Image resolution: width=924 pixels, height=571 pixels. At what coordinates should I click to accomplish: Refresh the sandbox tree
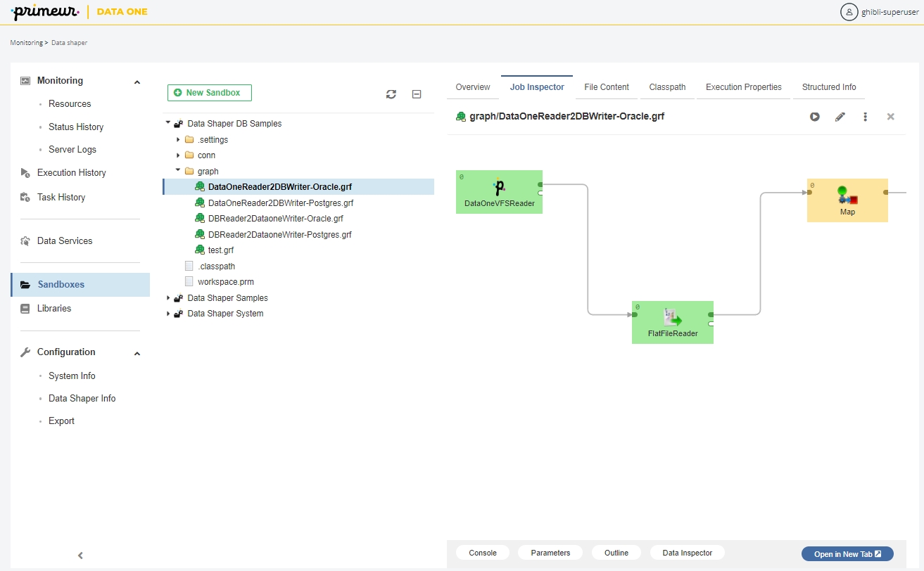click(391, 94)
